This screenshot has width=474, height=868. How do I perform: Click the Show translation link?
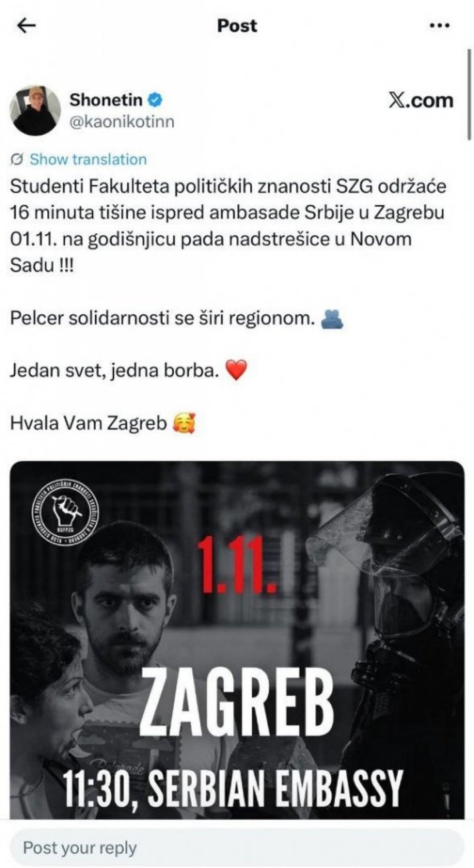click(x=88, y=159)
